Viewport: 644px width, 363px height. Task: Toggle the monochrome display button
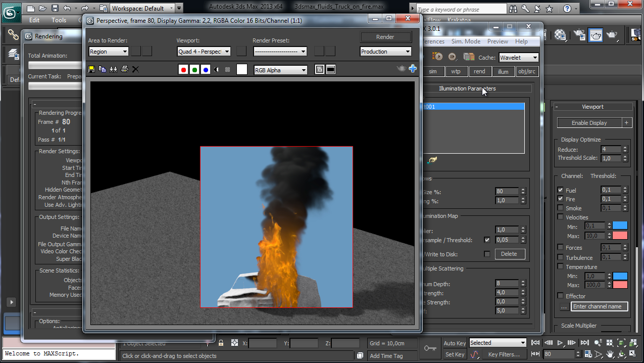(x=228, y=70)
